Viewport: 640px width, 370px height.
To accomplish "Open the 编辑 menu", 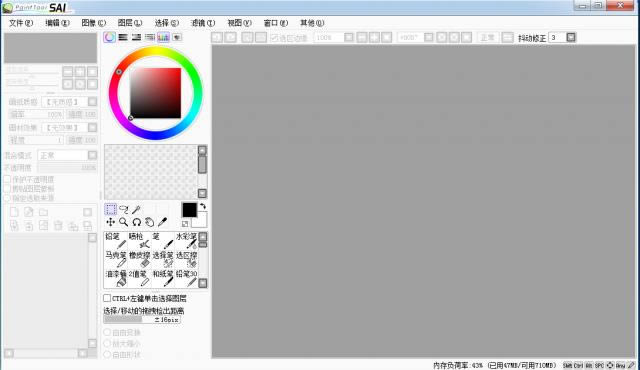I will tap(57, 23).
